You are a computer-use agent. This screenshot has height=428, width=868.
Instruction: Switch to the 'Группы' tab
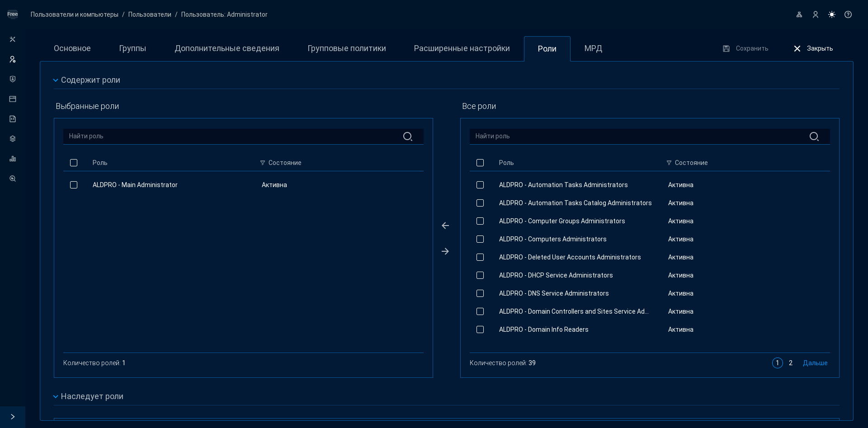[x=132, y=48]
